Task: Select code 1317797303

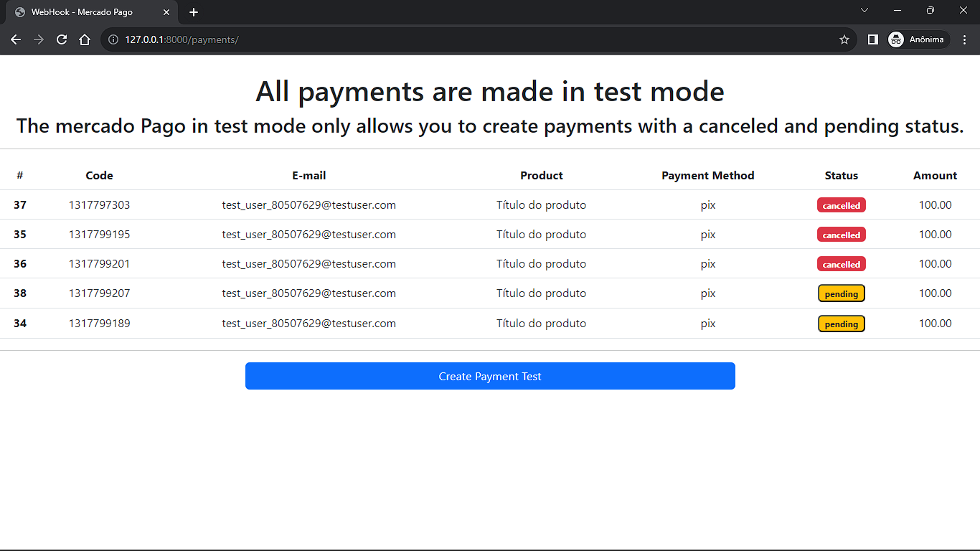Action: point(100,205)
